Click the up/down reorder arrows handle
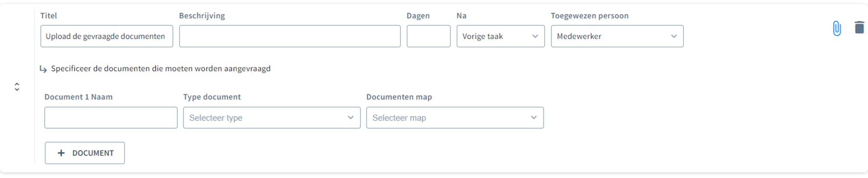Image resolution: width=868 pixels, height=178 pixels. 17,87
